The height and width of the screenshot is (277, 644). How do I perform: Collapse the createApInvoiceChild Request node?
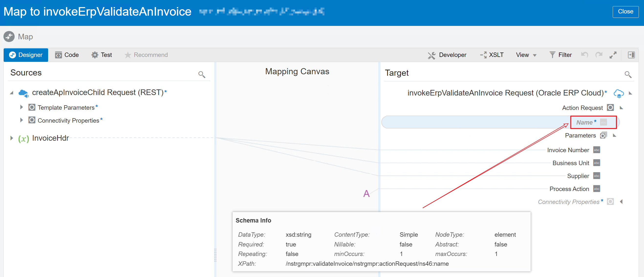(x=11, y=93)
